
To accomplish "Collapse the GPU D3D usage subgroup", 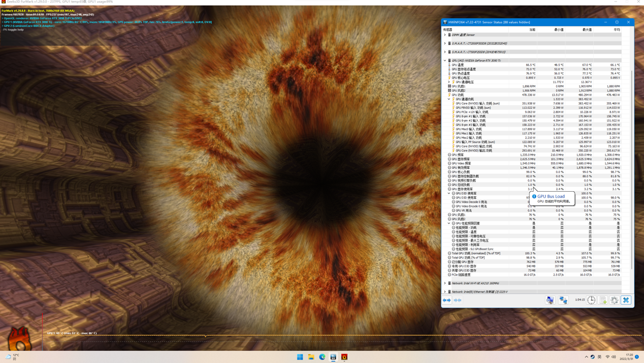I will point(449,193).
